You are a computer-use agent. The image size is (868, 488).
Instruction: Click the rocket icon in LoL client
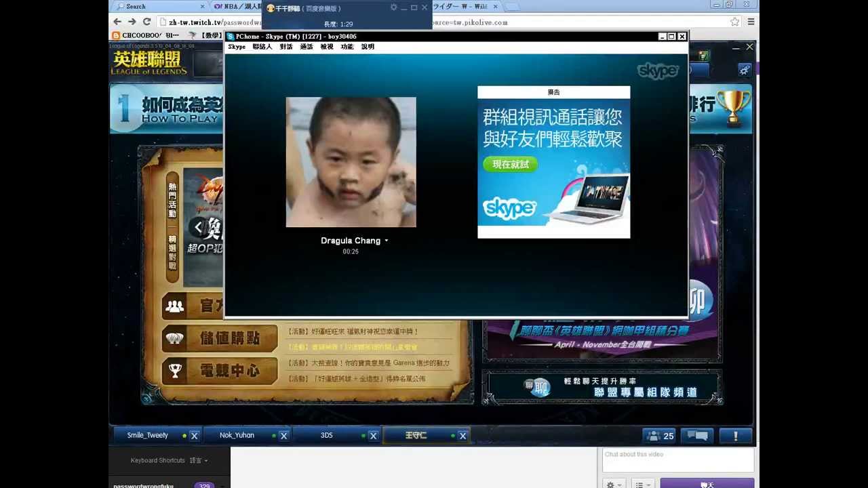(745, 70)
